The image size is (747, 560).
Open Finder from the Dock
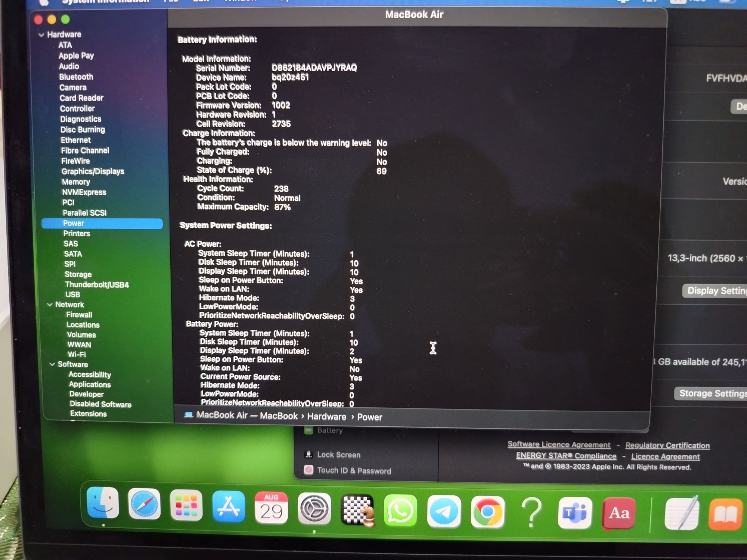click(103, 503)
